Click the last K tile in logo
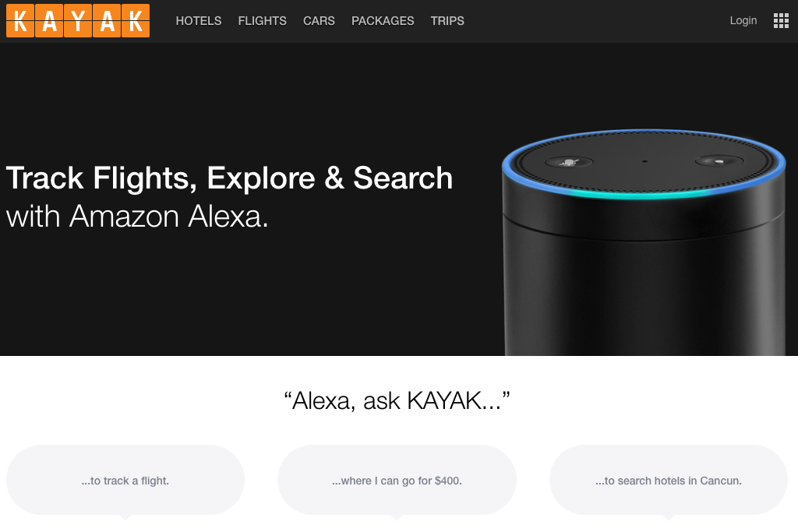The image size is (798, 532). point(136,21)
